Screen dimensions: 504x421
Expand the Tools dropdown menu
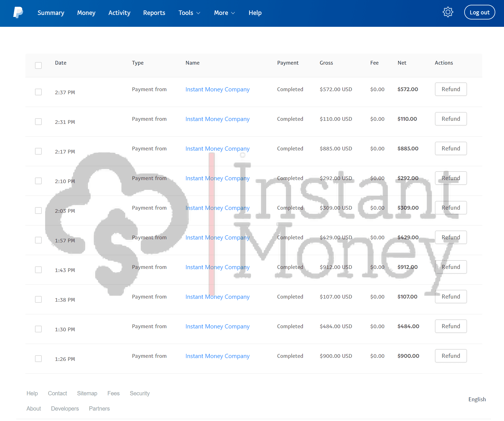[189, 13]
